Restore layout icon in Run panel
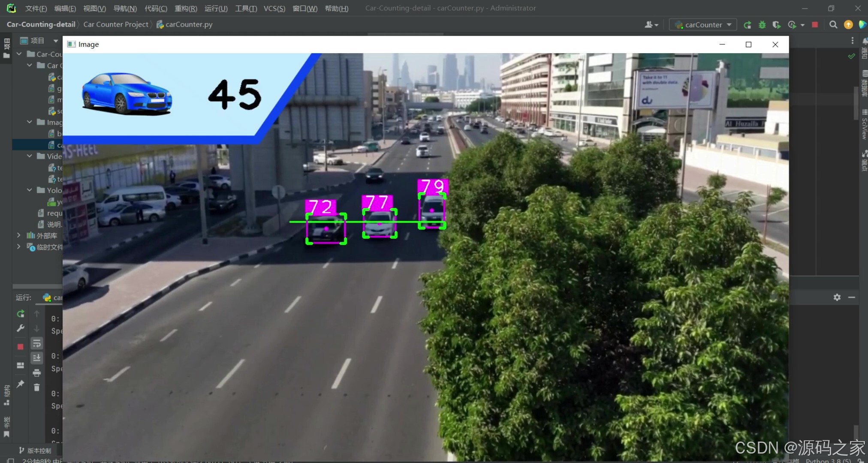This screenshot has width=868, height=463. [20, 365]
